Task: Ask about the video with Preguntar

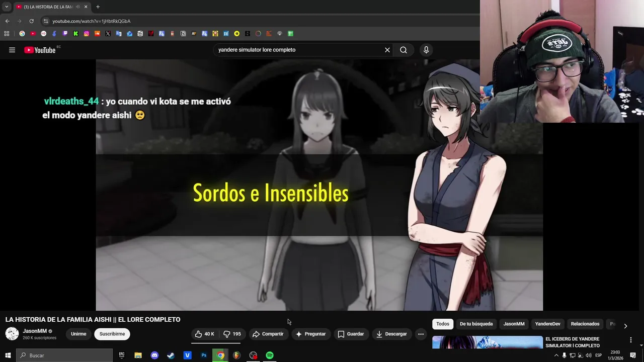Action: [310, 334]
